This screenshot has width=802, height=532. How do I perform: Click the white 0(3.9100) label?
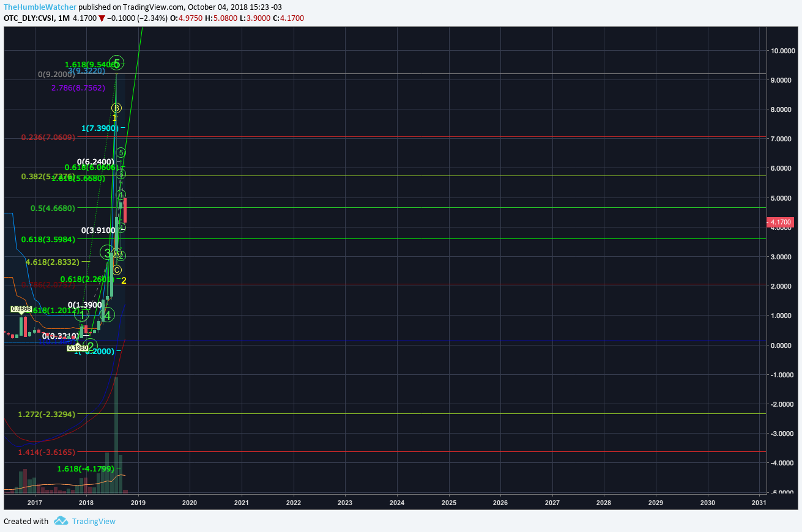click(98, 231)
